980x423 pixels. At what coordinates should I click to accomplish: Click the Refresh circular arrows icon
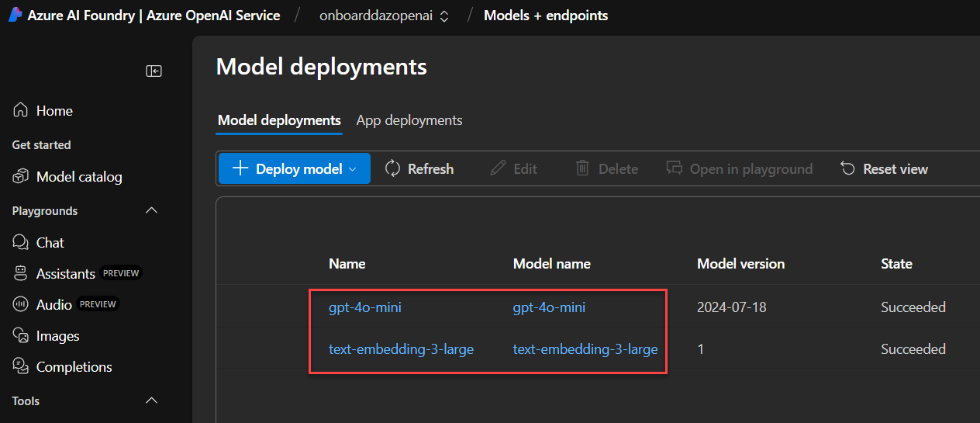coord(392,168)
